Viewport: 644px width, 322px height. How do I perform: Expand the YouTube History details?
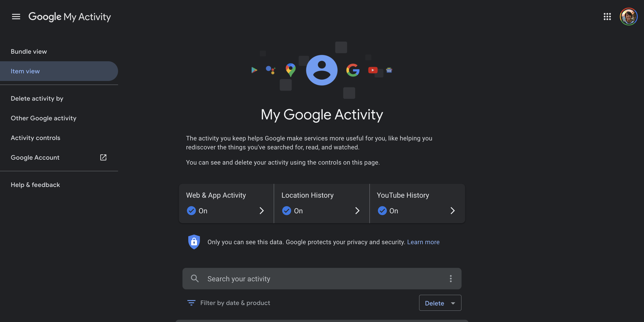point(452,210)
